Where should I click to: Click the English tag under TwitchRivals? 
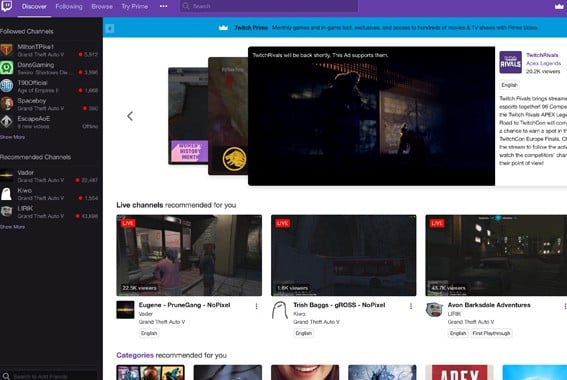point(509,85)
